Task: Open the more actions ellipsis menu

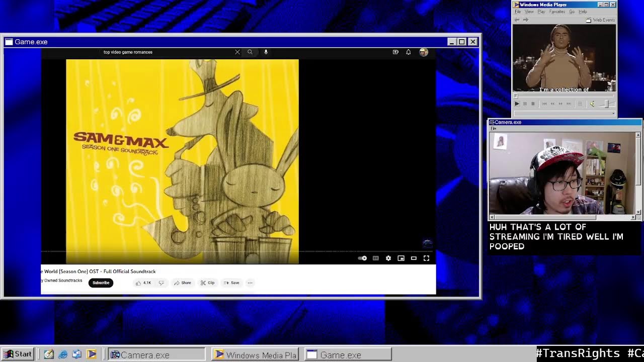Action: click(x=250, y=283)
